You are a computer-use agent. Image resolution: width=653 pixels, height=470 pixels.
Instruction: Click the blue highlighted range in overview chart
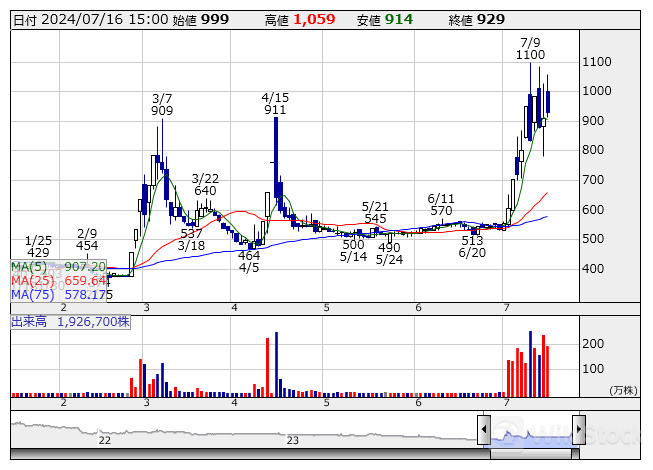531,432
